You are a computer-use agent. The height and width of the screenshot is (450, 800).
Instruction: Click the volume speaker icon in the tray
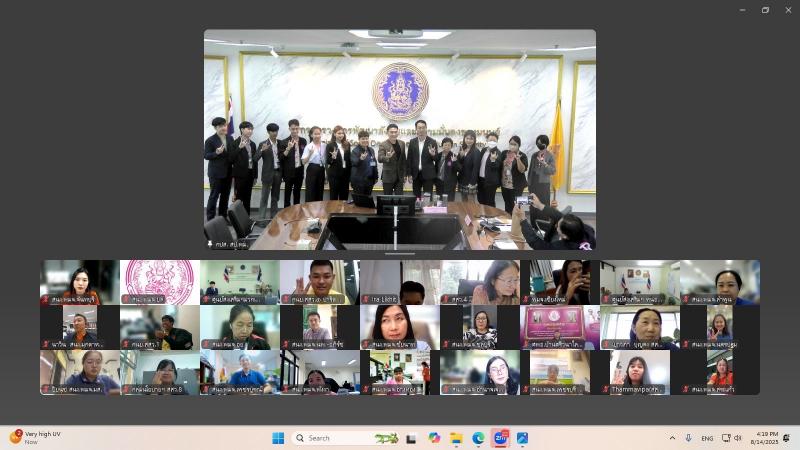tap(738, 438)
